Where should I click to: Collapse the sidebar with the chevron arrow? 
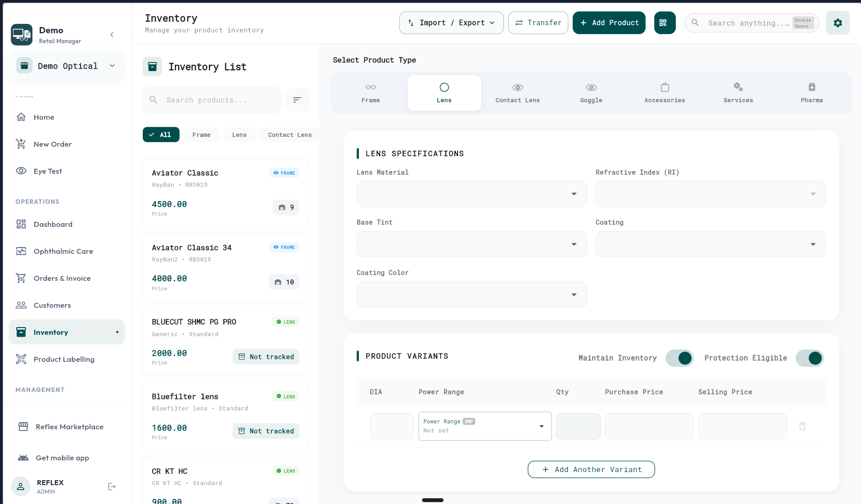click(x=112, y=35)
